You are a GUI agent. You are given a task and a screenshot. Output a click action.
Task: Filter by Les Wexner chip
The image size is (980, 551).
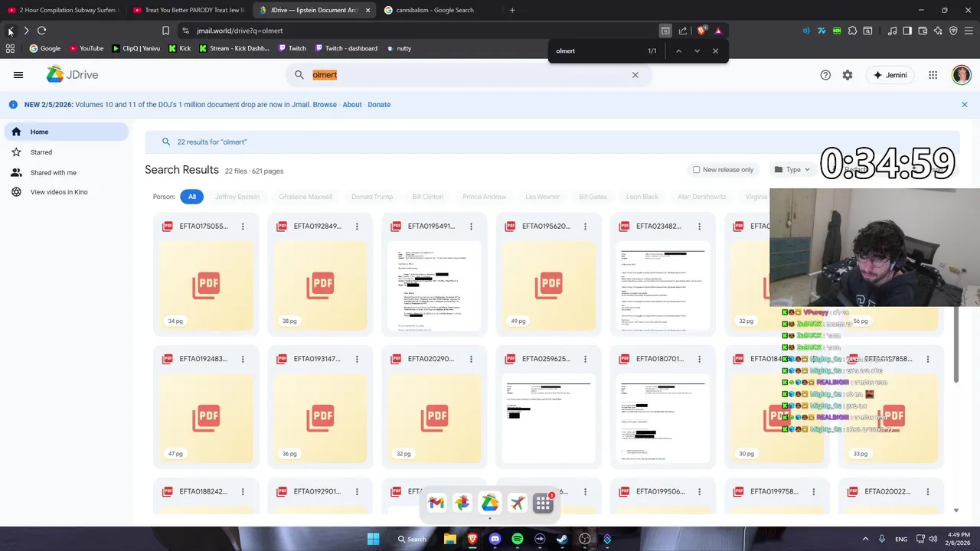click(543, 197)
